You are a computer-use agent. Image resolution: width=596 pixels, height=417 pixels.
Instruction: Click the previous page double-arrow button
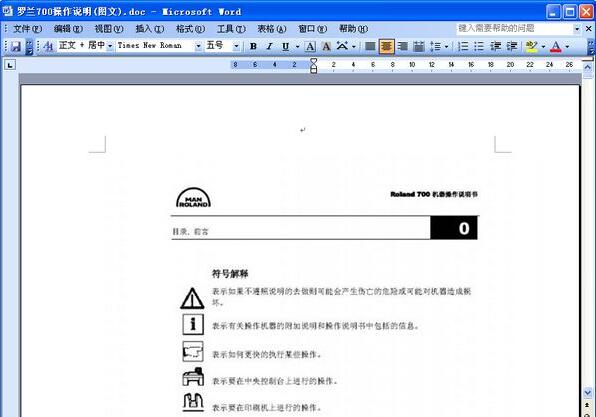click(588, 405)
